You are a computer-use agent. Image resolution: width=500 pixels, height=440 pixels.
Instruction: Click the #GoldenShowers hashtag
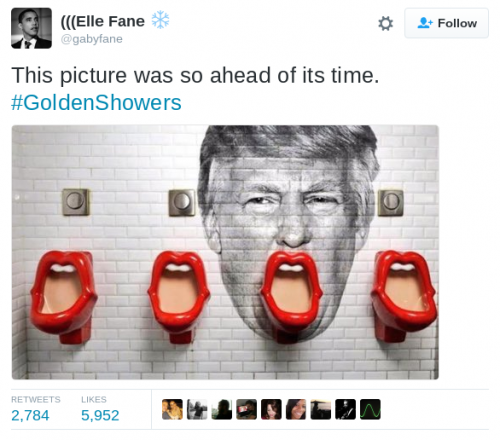96,102
